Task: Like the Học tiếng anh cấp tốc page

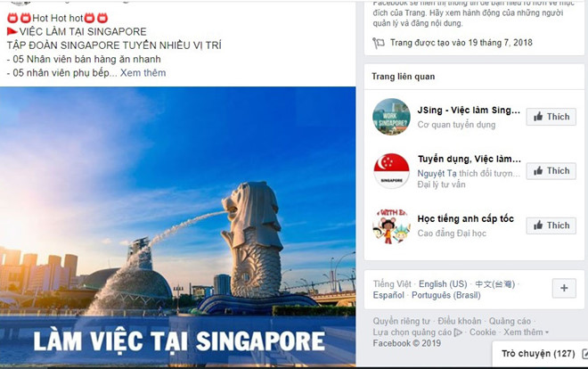Action: (551, 225)
